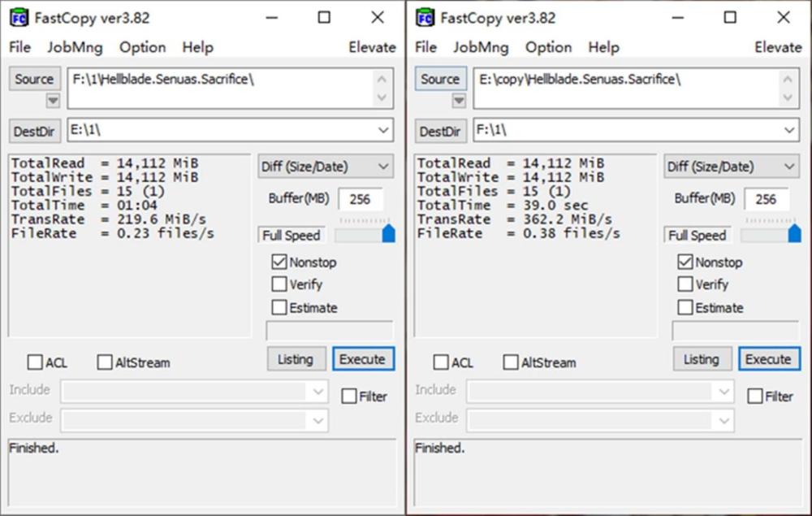Click Source button in left window
This screenshot has width=812, height=516.
tap(34, 79)
